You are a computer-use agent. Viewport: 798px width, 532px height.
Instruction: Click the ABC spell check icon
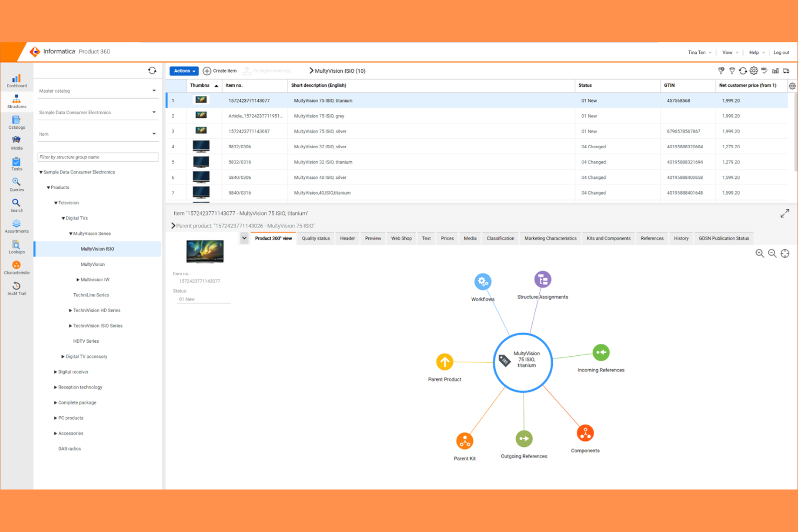pyautogui.click(x=765, y=71)
